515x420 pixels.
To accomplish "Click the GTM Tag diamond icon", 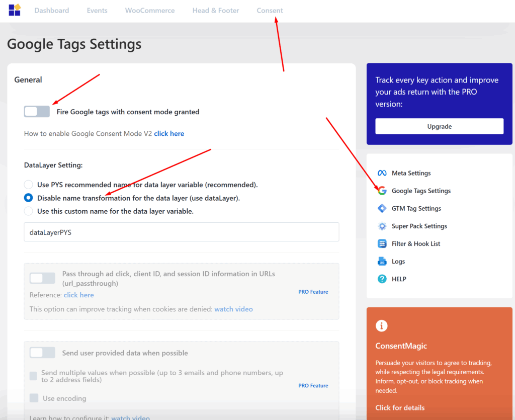I will coord(382,208).
